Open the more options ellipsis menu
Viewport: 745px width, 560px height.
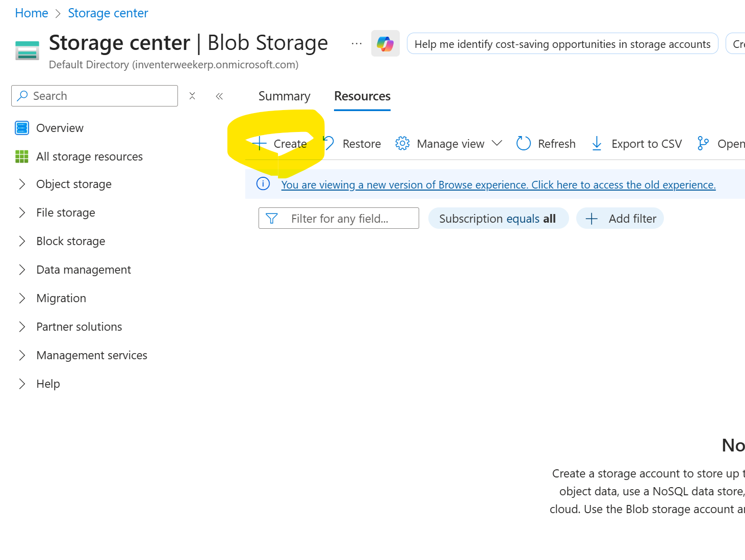point(356,44)
